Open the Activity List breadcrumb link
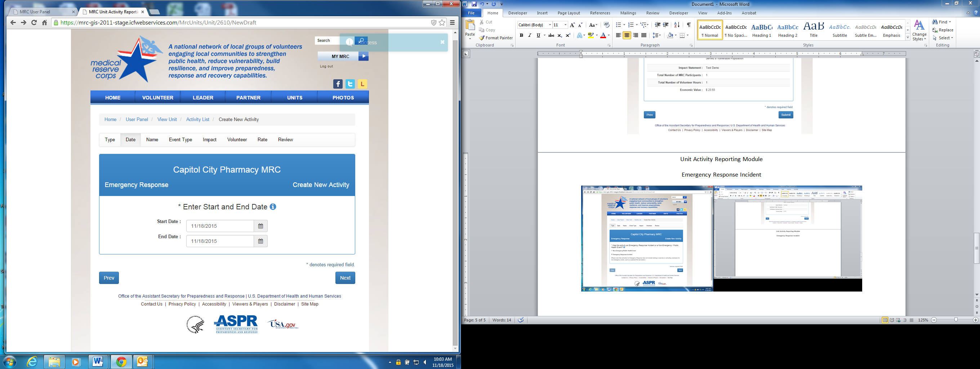Viewport: 980px width, 369px height. point(197,119)
